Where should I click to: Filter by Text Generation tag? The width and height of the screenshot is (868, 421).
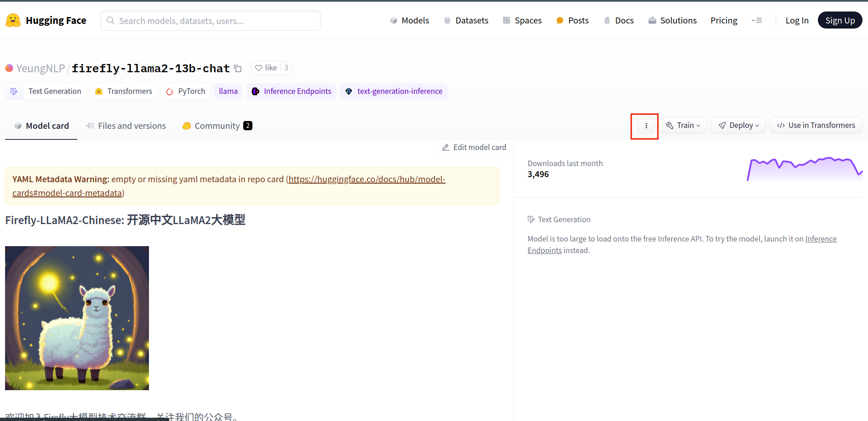pyautogui.click(x=46, y=91)
